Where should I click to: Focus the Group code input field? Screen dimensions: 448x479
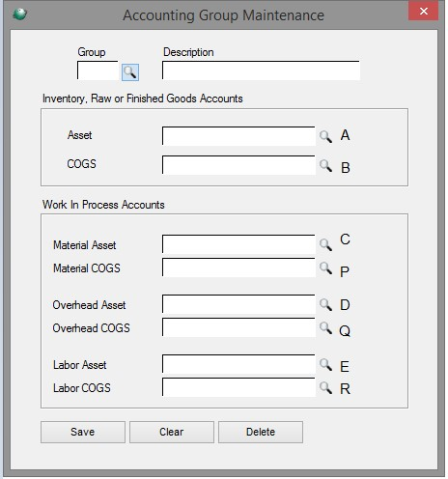click(x=98, y=70)
